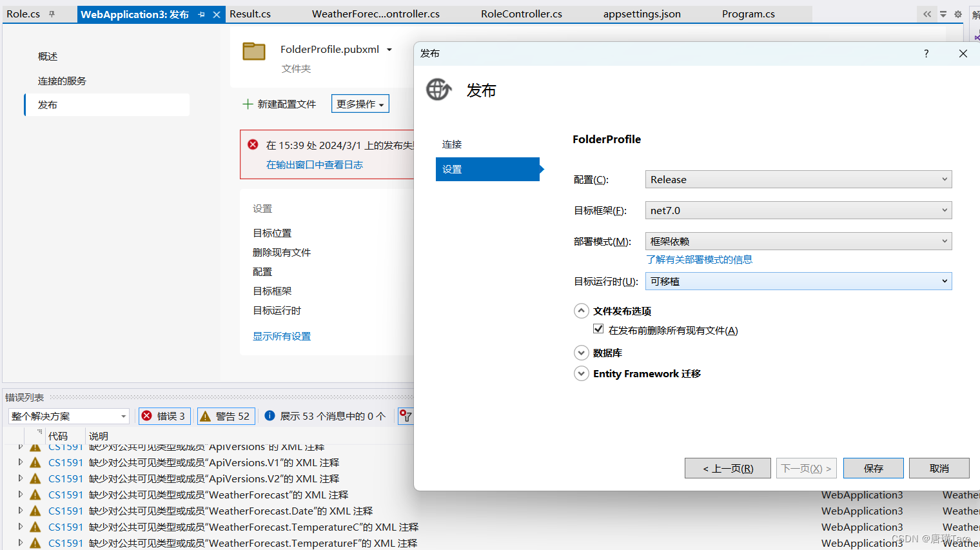Viewport: 980px width, 550px height.
Task: Uncheck 在发布前删除所有现有文件
Action: pos(598,328)
